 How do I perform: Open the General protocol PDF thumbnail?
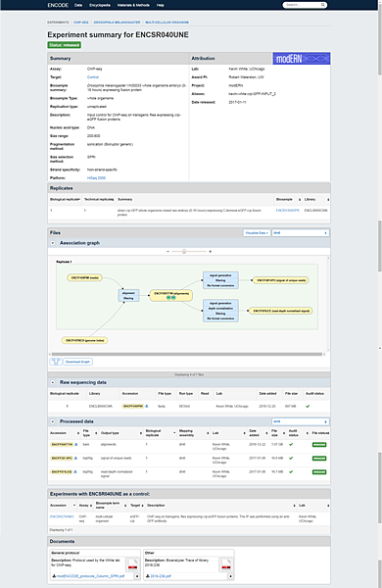[x=132, y=564]
